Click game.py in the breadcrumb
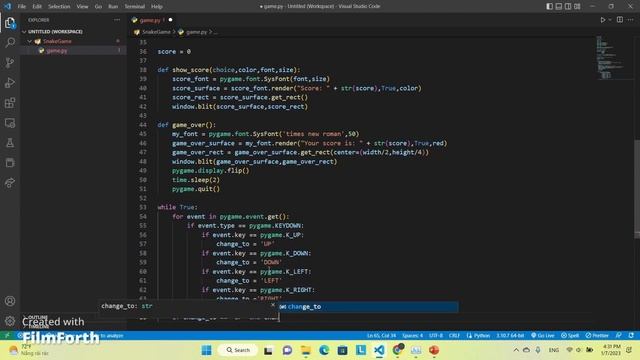The image size is (640, 360). pos(197,32)
